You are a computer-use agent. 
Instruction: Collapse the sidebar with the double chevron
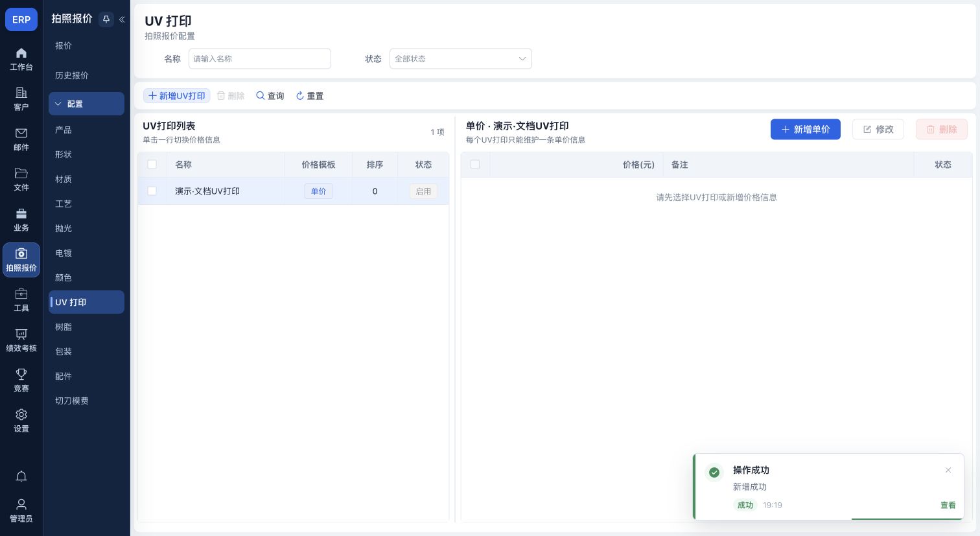tap(122, 19)
